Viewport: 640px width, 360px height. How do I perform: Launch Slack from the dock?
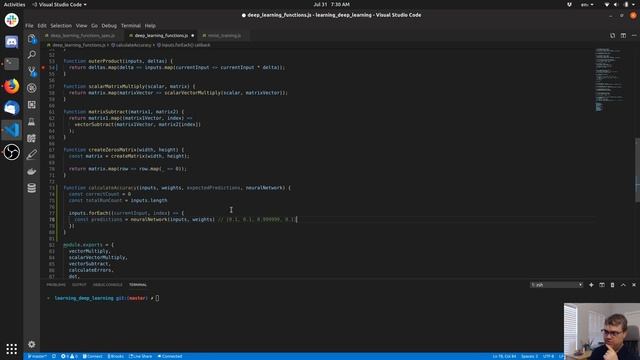[11, 20]
